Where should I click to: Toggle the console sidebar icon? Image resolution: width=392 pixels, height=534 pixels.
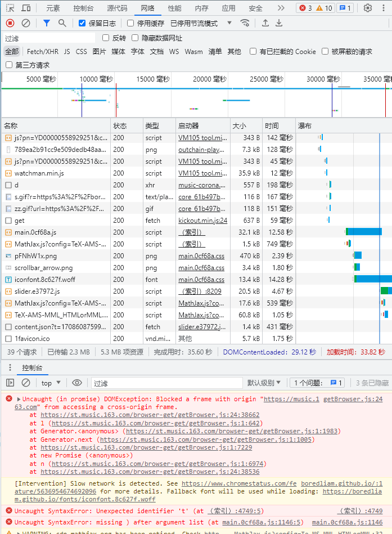click(x=10, y=383)
